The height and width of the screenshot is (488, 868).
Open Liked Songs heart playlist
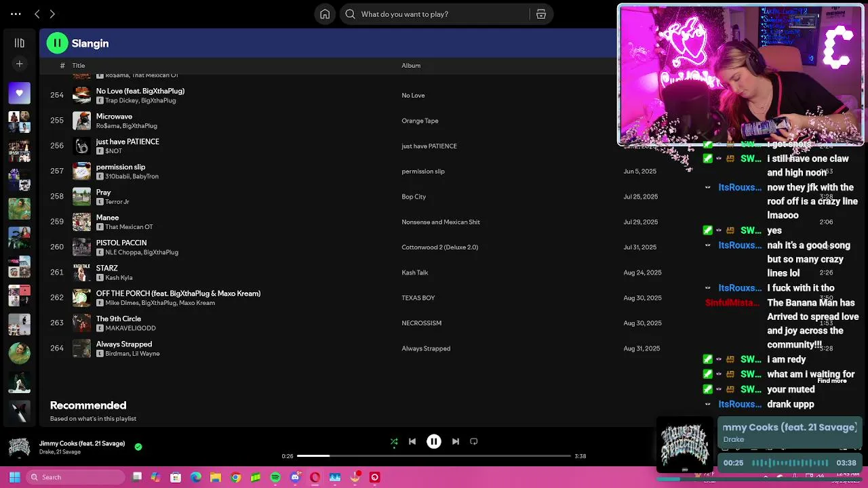pyautogui.click(x=19, y=93)
